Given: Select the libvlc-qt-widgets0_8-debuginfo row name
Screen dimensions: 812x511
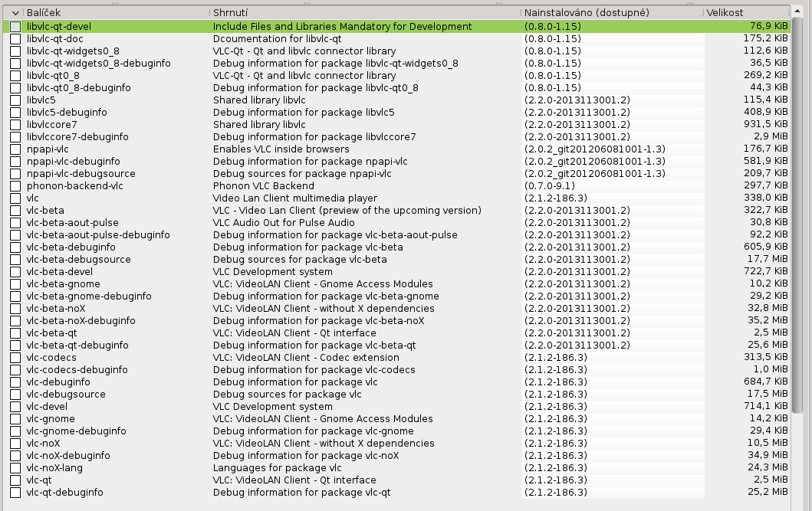Looking at the screenshot, I should point(98,64).
